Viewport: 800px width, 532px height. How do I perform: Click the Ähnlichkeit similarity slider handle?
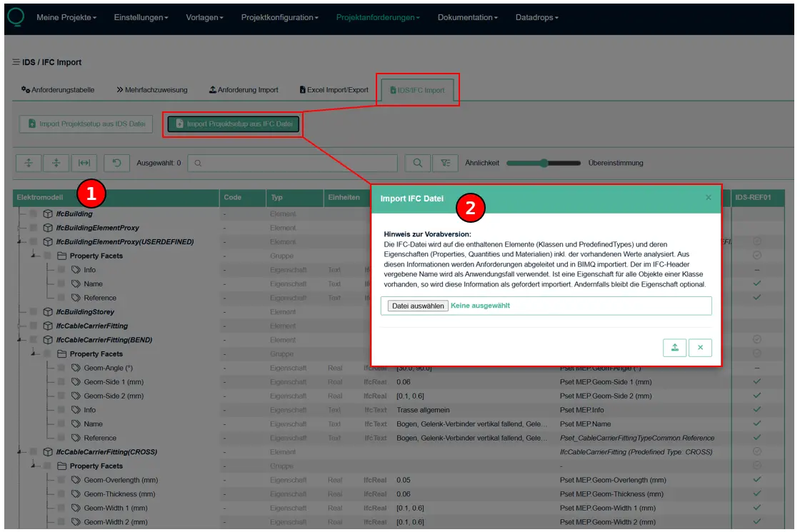tap(544, 163)
